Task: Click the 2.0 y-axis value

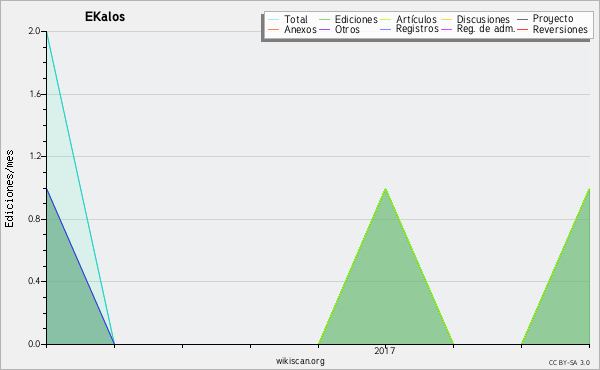Action: (34, 31)
